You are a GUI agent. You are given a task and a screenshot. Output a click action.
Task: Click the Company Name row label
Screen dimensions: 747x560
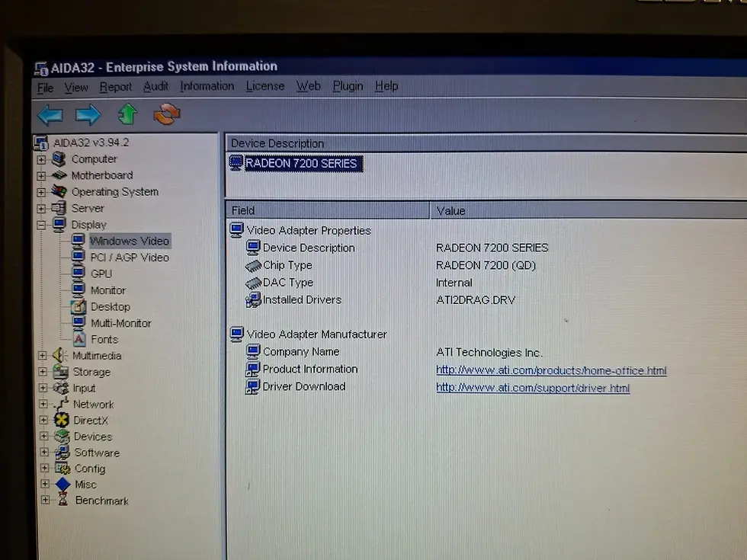(x=301, y=351)
